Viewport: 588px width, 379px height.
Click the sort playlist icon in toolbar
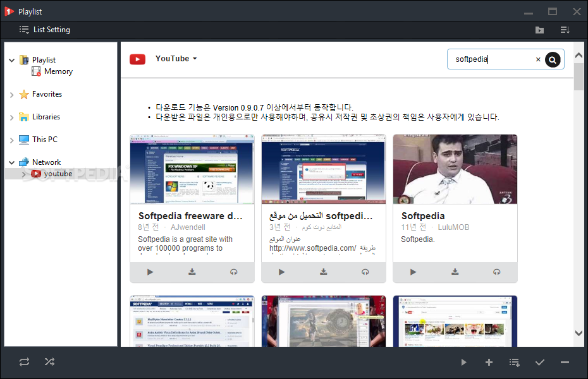(x=565, y=30)
